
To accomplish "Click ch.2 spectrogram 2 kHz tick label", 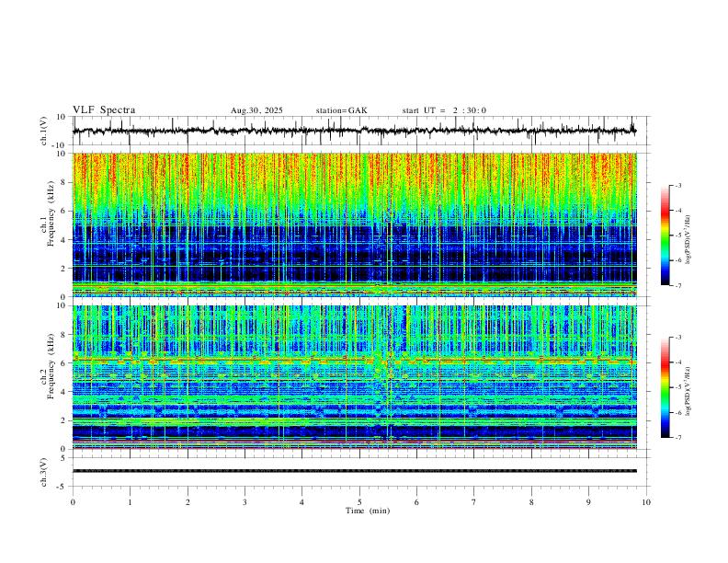I will (x=64, y=420).
